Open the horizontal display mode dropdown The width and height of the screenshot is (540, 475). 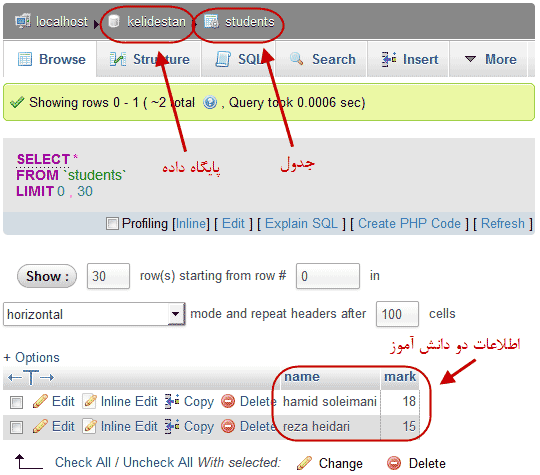[94, 314]
